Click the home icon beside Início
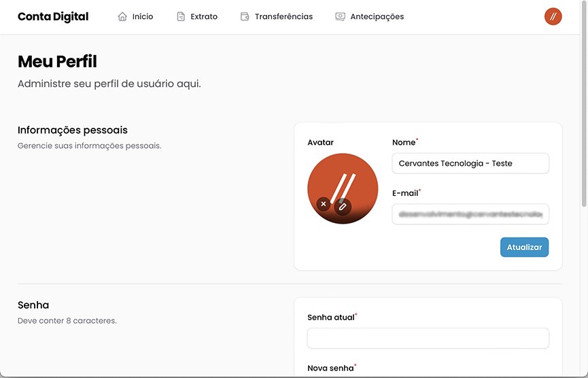 [122, 17]
